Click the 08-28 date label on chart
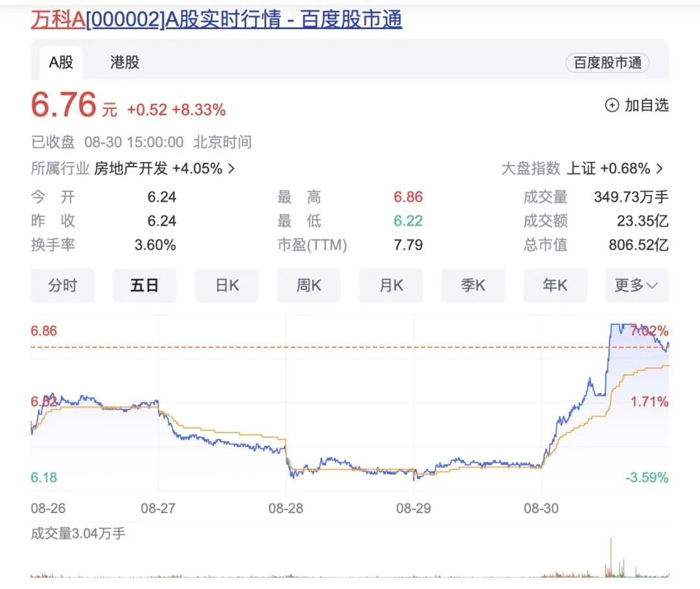This screenshot has width=700, height=589. (x=288, y=509)
